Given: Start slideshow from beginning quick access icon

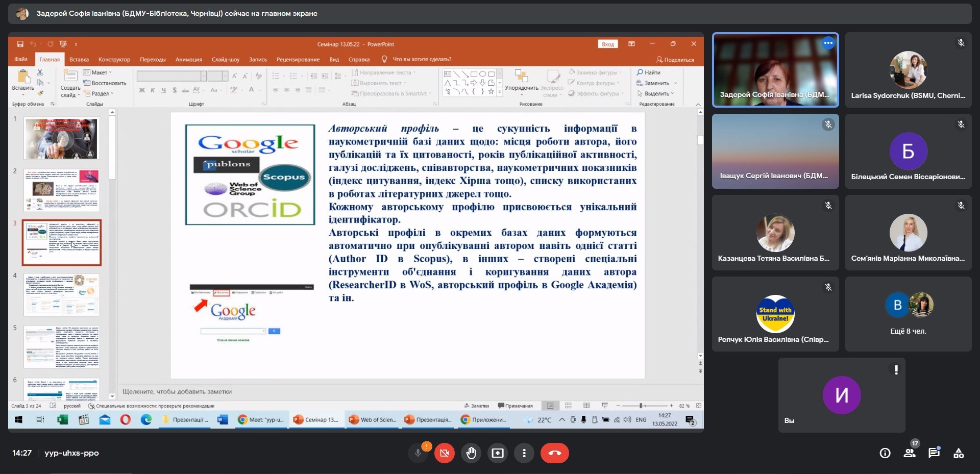Looking at the screenshot, I should click(63, 44).
